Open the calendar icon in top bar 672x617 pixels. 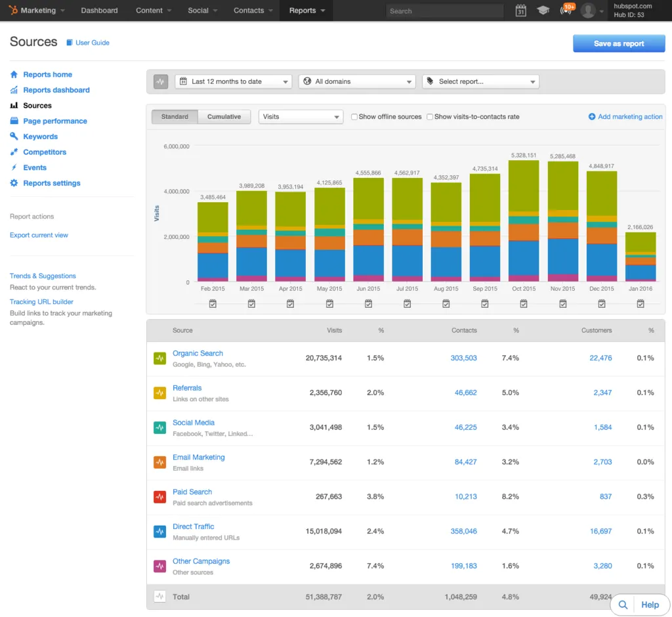(520, 11)
